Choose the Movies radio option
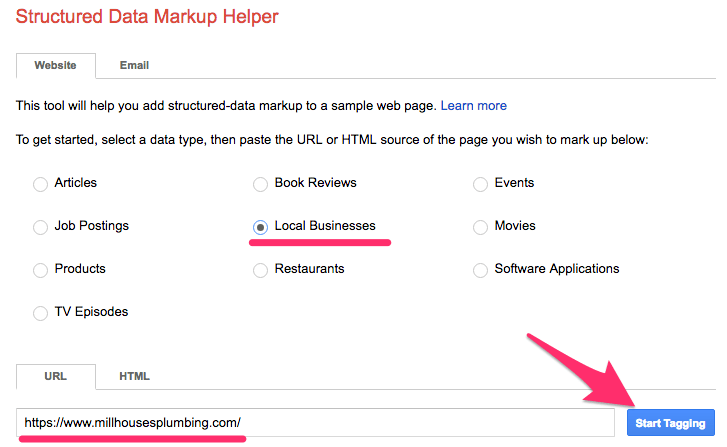727x447 pixels. pos(480,227)
